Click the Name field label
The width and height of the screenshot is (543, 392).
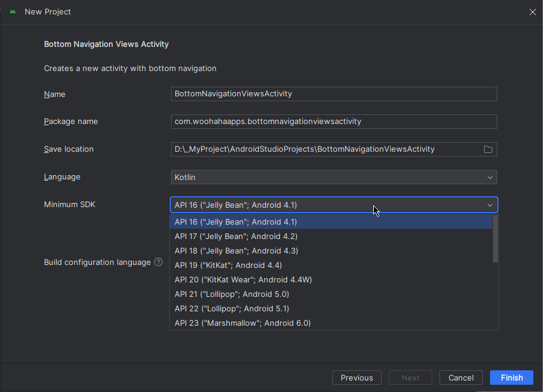tap(54, 94)
